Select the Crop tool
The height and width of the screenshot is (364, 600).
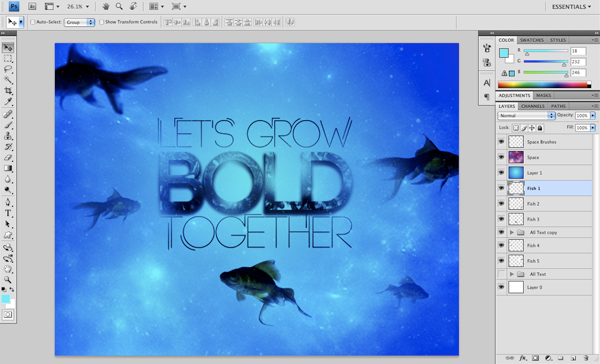[x=8, y=91]
